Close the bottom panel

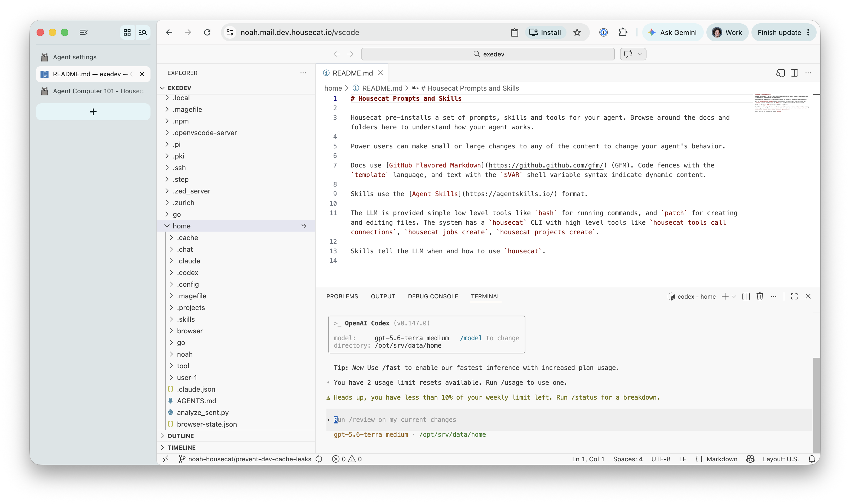tap(808, 297)
